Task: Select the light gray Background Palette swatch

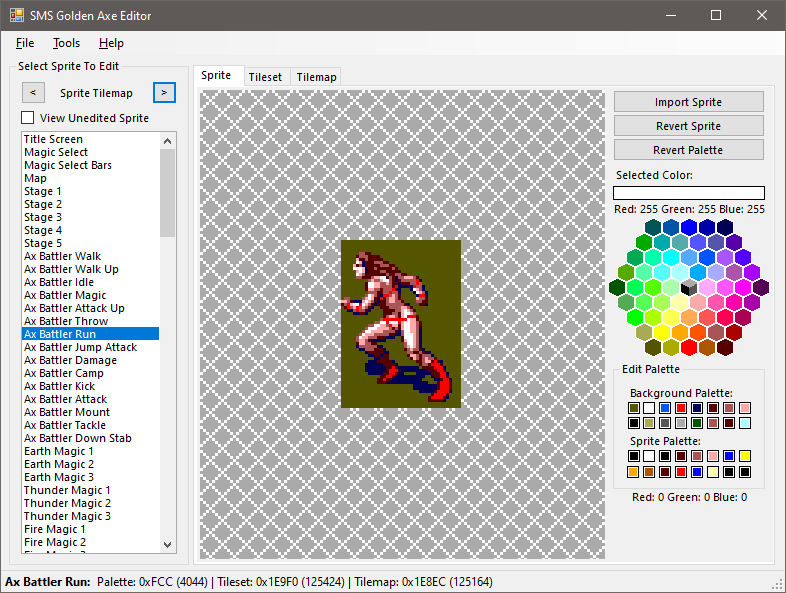Action: point(681,423)
